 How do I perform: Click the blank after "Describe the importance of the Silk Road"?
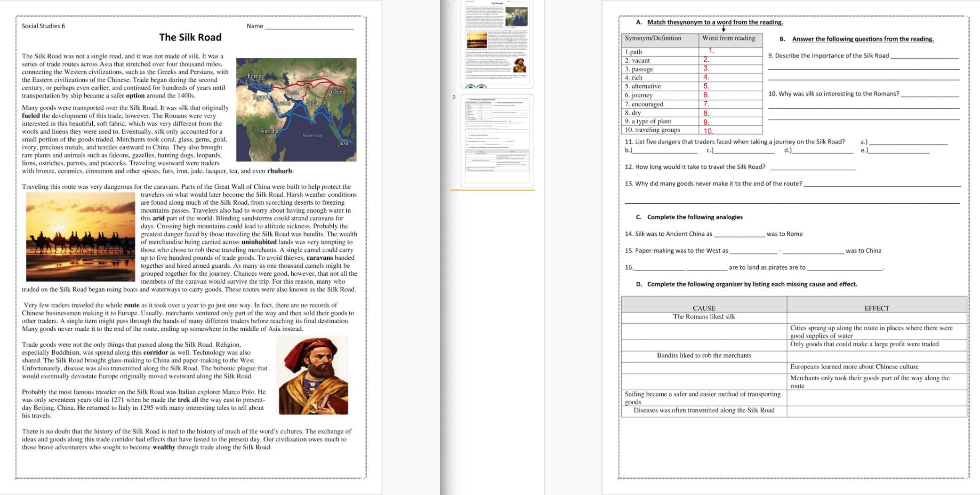[924, 57]
